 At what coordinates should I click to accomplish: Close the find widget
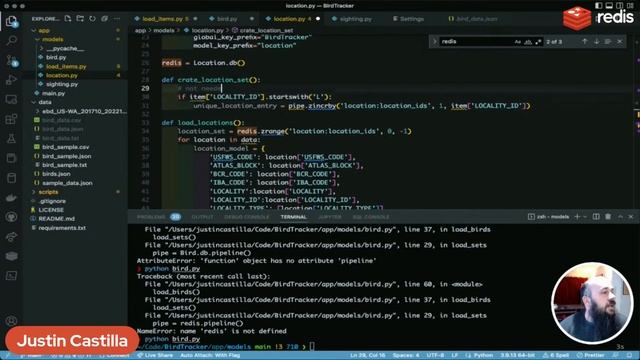click(620, 42)
